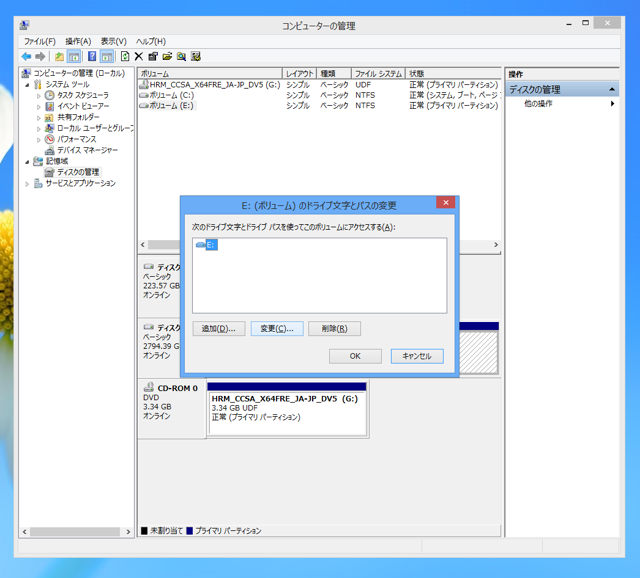Screen dimensions: 640x578
Task: Click the tree pane right scroll arrow
Action: coord(128,532)
